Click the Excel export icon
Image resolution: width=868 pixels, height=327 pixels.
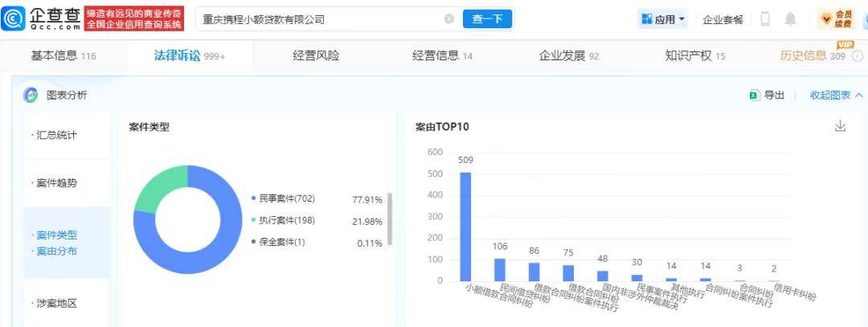754,95
